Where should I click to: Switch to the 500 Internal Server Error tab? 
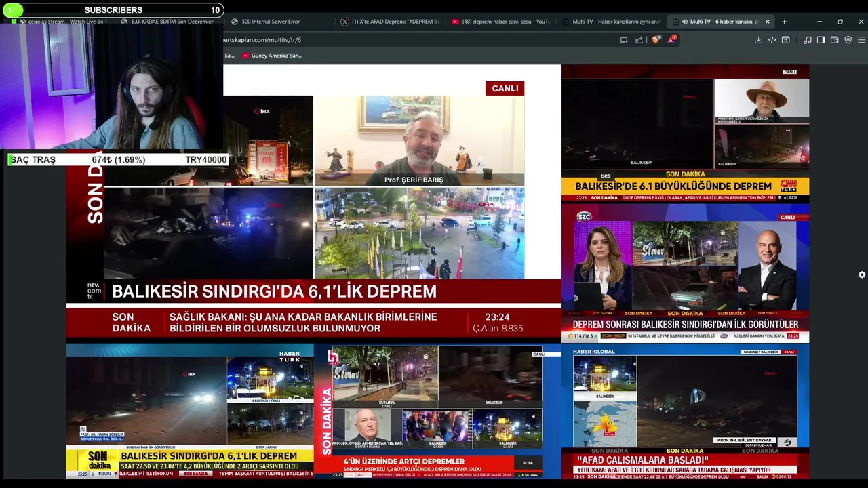278,22
